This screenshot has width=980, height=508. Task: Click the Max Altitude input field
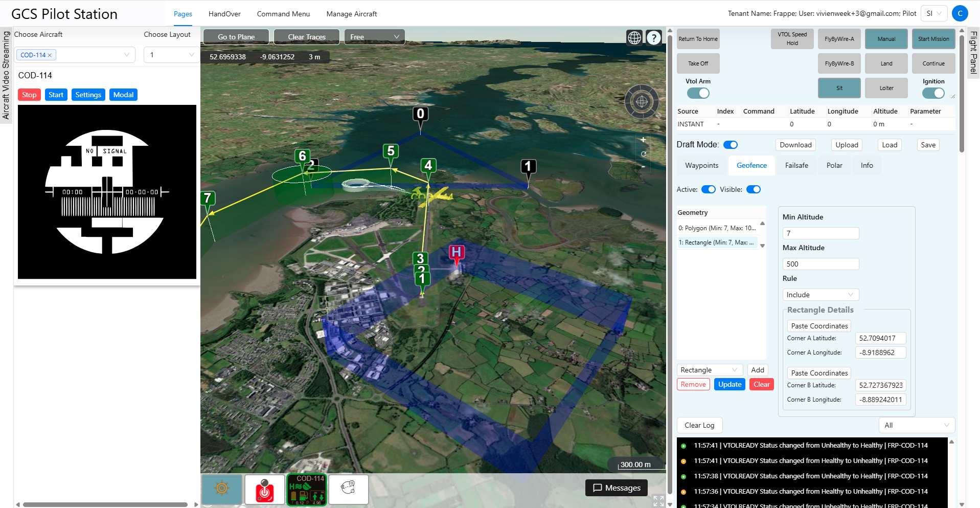[x=820, y=264]
